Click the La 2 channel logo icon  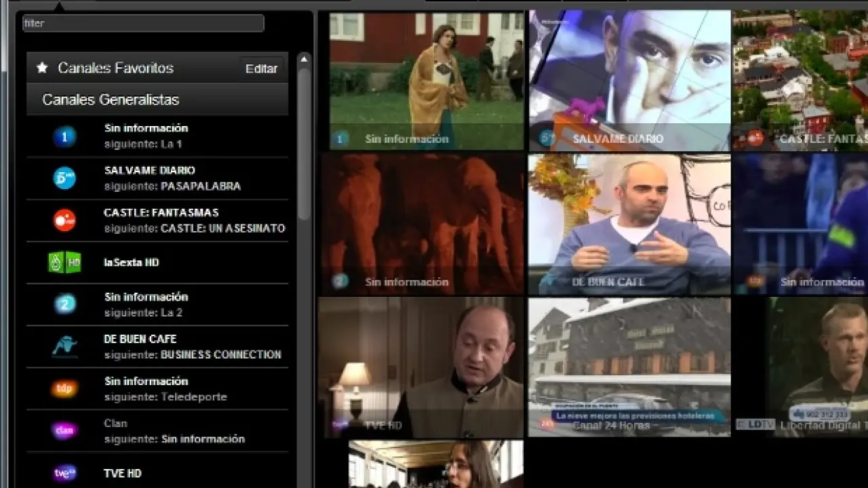(x=64, y=304)
